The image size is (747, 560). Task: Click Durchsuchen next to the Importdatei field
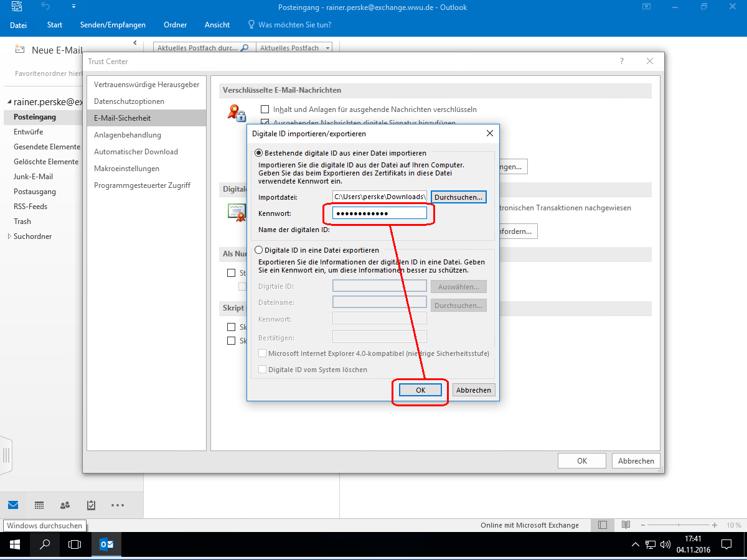pos(458,197)
